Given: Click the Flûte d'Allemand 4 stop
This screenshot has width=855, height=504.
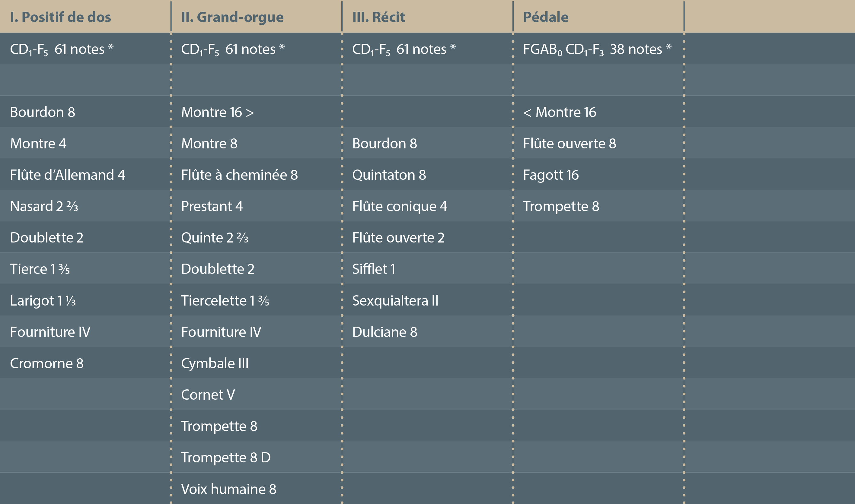Looking at the screenshot, I should (67, 175).
